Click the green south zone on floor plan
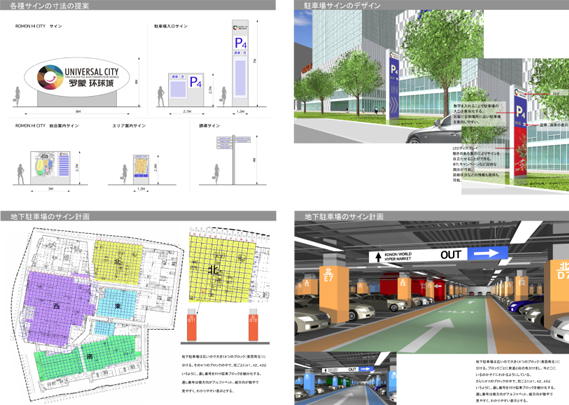Image resolution: width=569 pixels, height=405 pixels. click(87, 356)
